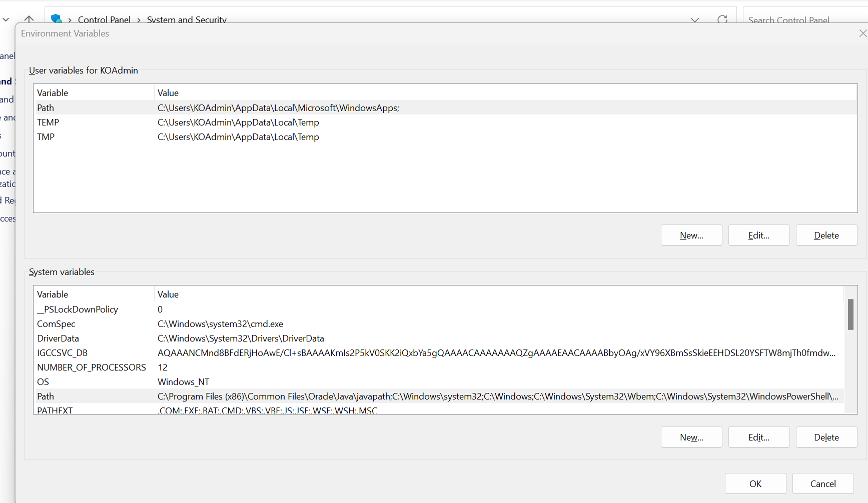Select NUMBER_OF_PROCESSORS system variable row
Screen dimensions: 868x503
[92, 367]
